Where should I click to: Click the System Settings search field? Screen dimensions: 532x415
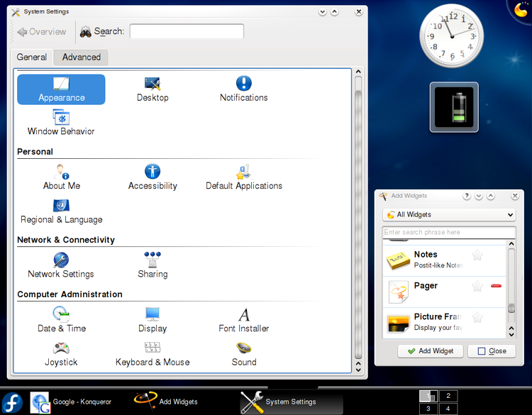coord(187,31)
